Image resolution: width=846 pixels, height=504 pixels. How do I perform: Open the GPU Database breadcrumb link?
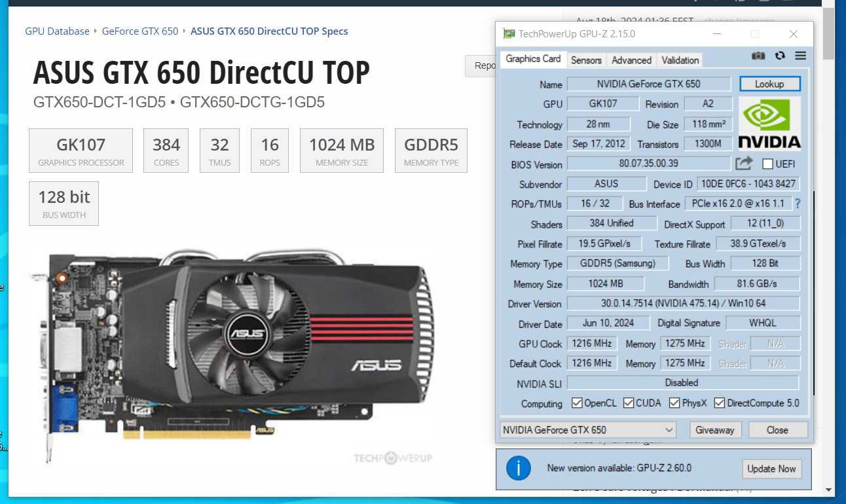(x=57, y=31)
